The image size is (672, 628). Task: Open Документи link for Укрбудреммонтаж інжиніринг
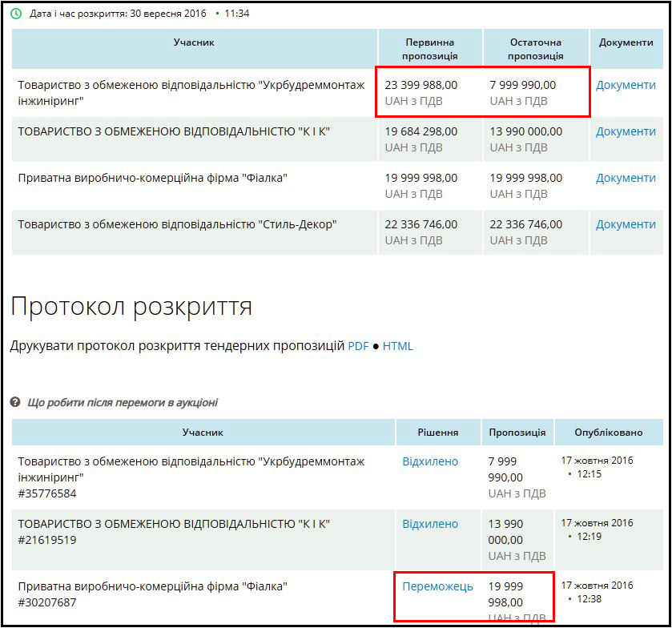click(626, 85)
